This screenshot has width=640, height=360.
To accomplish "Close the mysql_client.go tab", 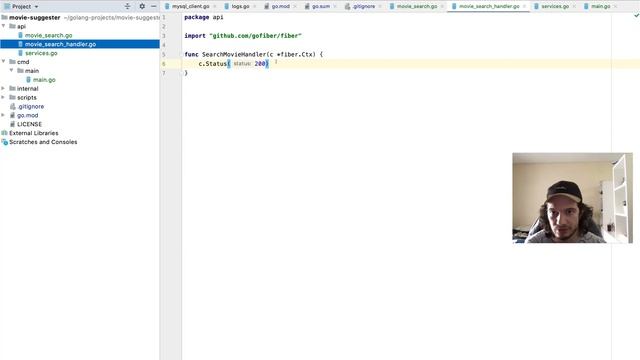I will tap(215, 7).
